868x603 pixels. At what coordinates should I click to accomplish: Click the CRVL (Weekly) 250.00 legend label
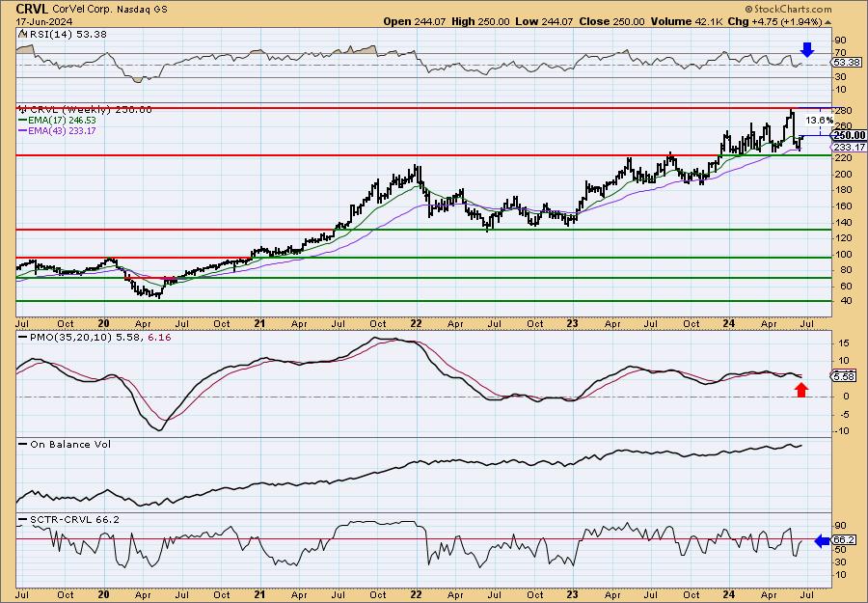click(x=91, y=110)
